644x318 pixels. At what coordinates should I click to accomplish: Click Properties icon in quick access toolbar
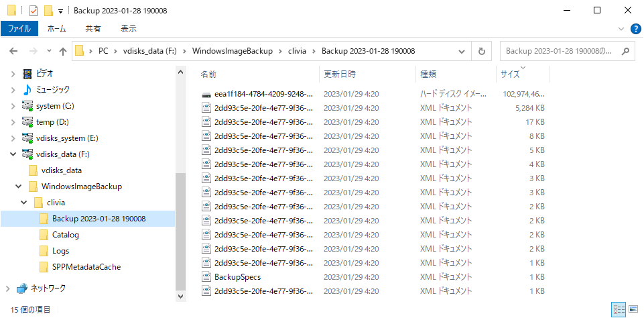tap(34, 10)
